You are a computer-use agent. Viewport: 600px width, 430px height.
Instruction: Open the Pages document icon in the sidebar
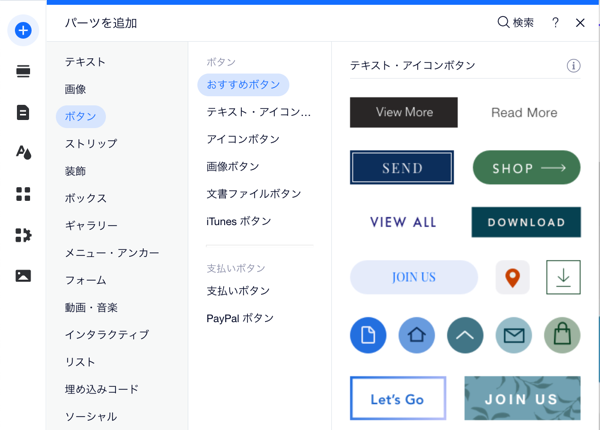pyautogui.click(x=23, y=112)
